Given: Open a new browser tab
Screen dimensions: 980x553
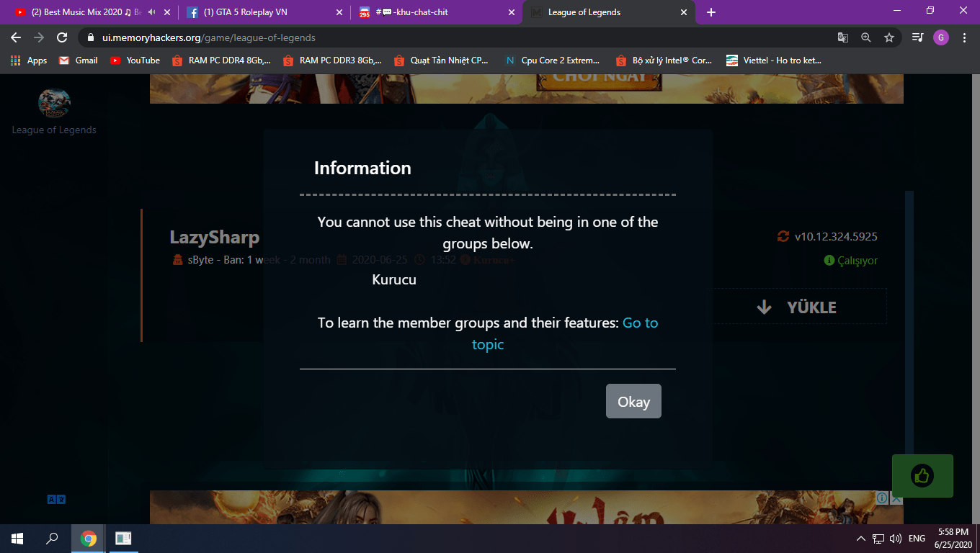Looking at the screenshot, I should pos(711,12).
